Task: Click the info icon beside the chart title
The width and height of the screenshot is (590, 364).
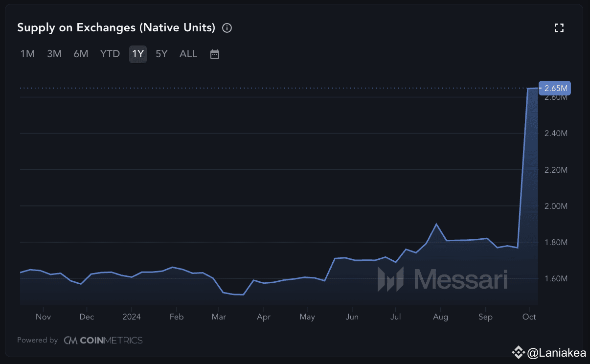Action: coord(227,28)
